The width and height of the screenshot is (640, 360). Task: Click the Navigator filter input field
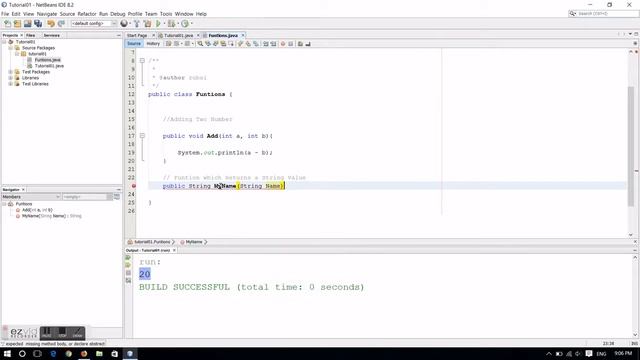pyautogui.click(x=84, y=197)
